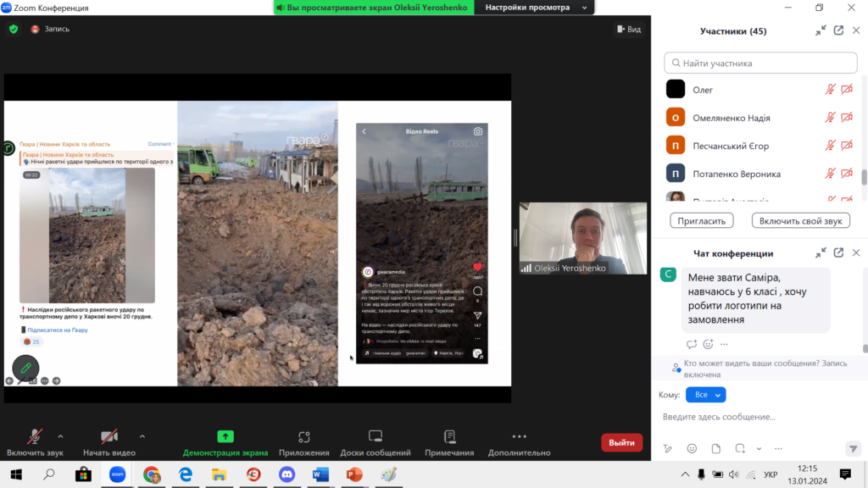
Task: Unmute via the Включить звук microphone button
Action: tap(35, 442)
